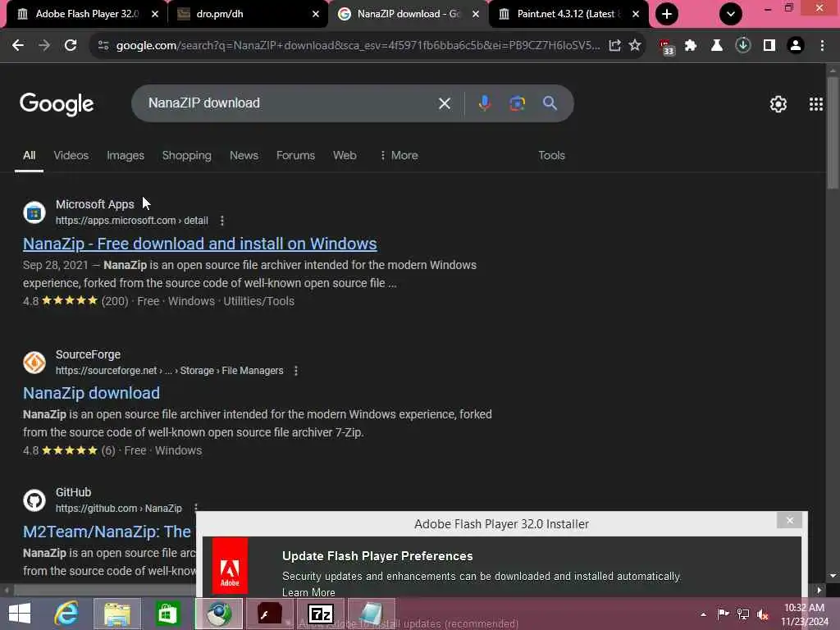Click the vertical page scrollbar thumb
840x630 pixels.
click(x=833, y=133)
